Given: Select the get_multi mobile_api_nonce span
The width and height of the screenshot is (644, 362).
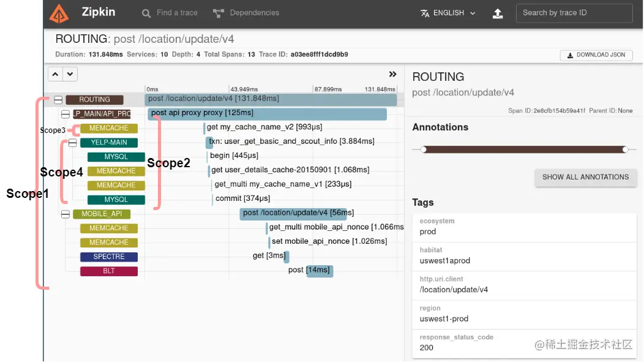Looking at the screenshot, I should pos(335,227).
